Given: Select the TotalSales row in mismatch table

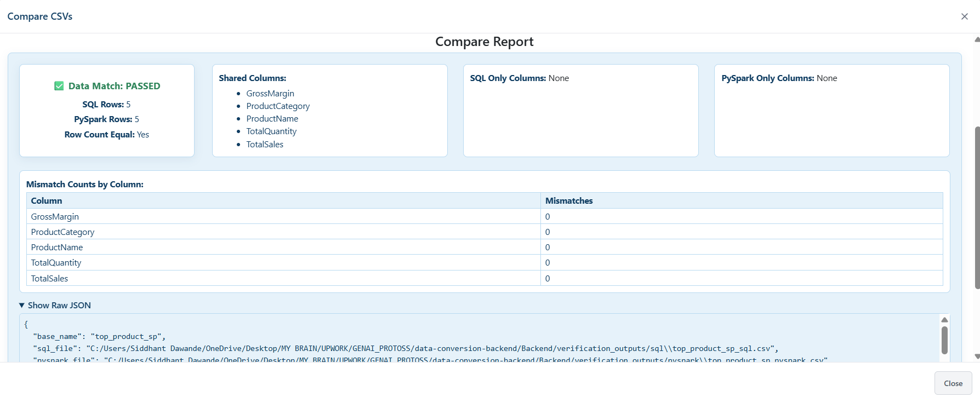Looking at the screenshot, I should tap(49, 279).
